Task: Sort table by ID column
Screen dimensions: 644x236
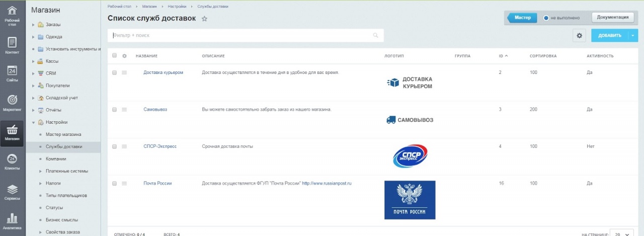Action: pyautogui.click(x=503, y=56)
